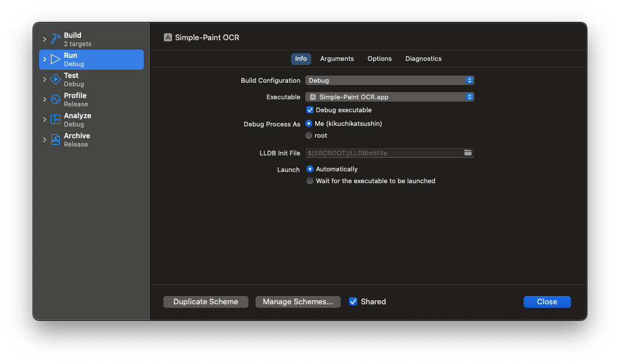
Task: Uncheck the Debug executable checkbox
Action: (x=310, y=110)
